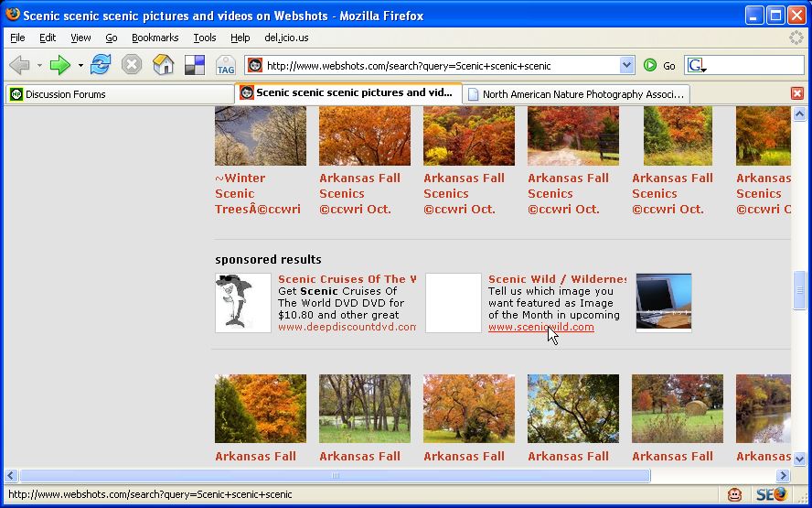Click the laptop sponsored thumbnail
812x508 pixels.
click(x=663, y=303)
